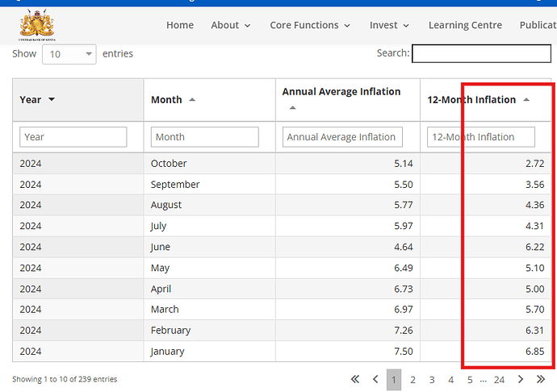Click the Month column filter field

point(204,137)
